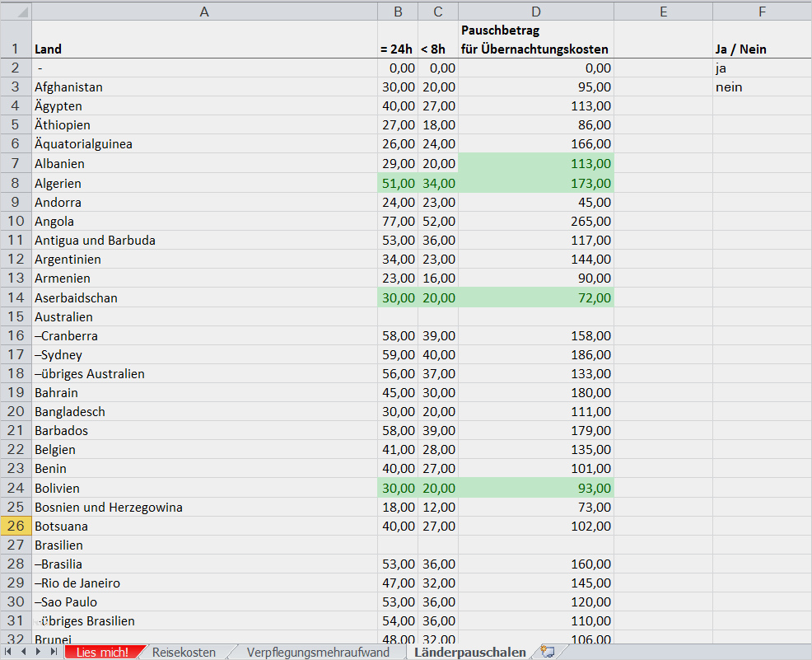Select '–übriges Australien' cell
The height and width of the screenshot is (660, 812).
(x=204, y=373)
